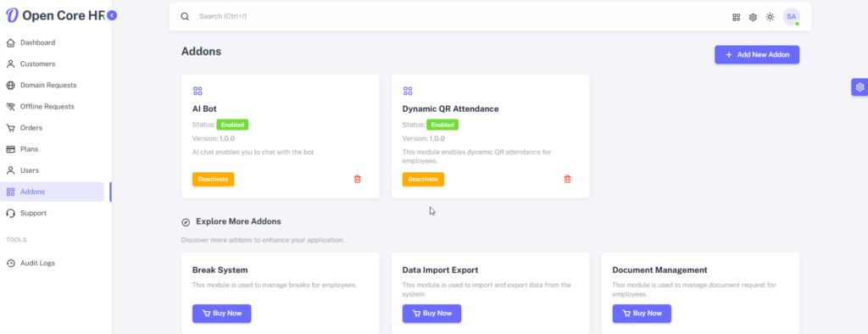Buy the Break System addon
Viewport: 868px width, 334px height.
click(221, 314)
